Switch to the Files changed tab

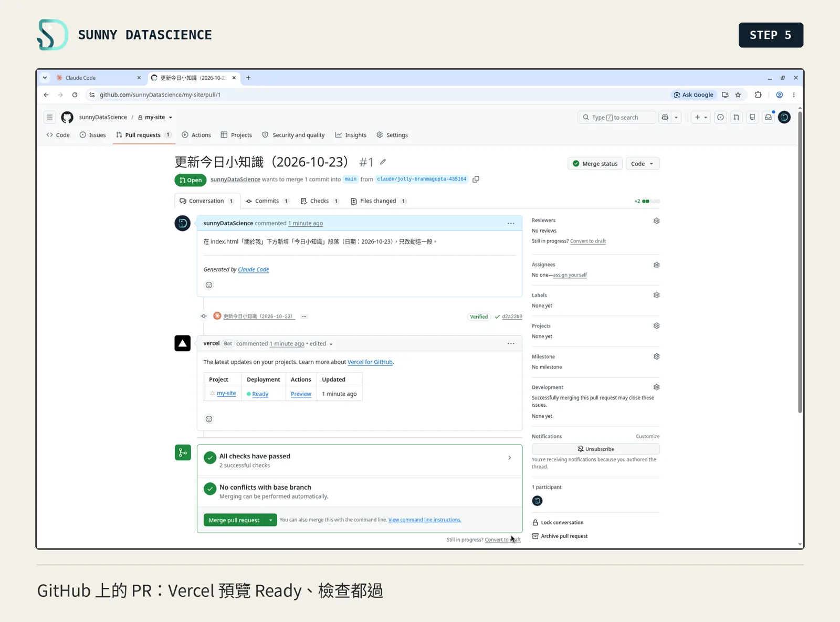pos(379,201)
